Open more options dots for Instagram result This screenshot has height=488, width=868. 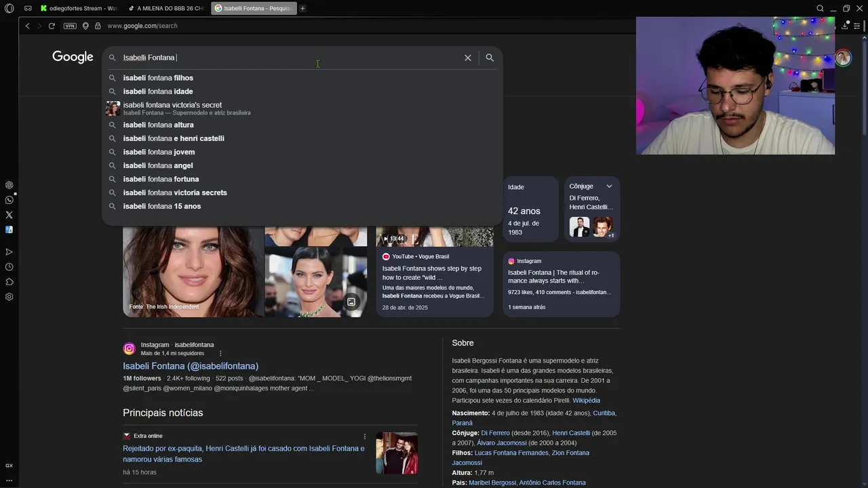click(x=220, y=353)
